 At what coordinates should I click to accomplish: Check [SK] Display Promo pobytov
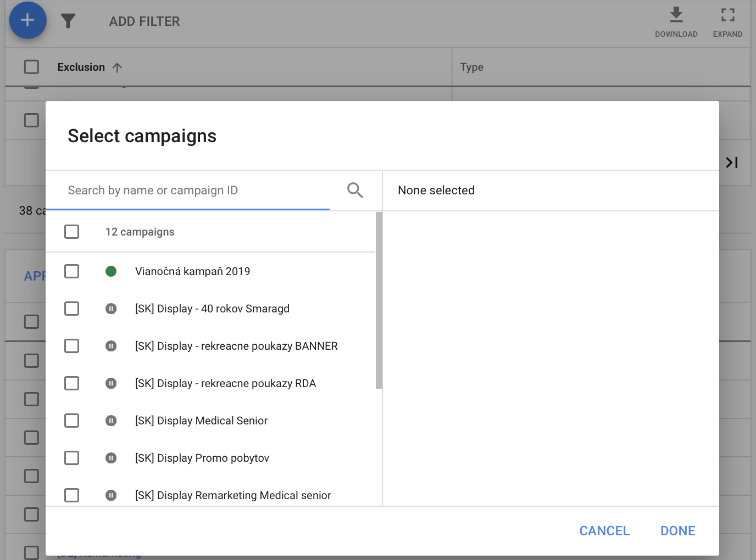[x=72, y=458]
